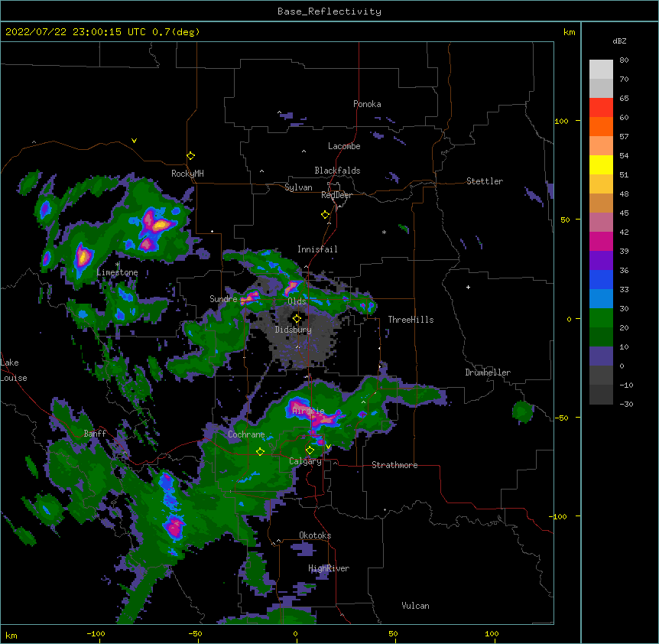Select the yellow V marker northwest of RockyMH

(134, 141)
